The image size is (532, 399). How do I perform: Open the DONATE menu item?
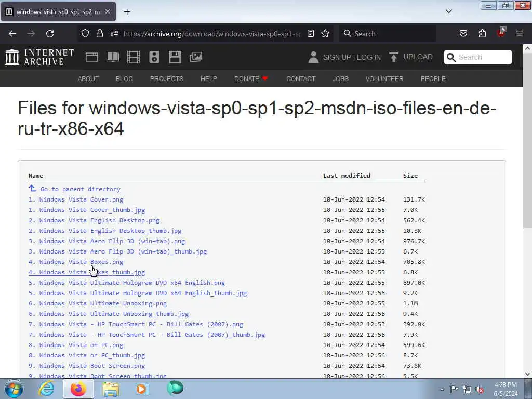click(251, 79)
